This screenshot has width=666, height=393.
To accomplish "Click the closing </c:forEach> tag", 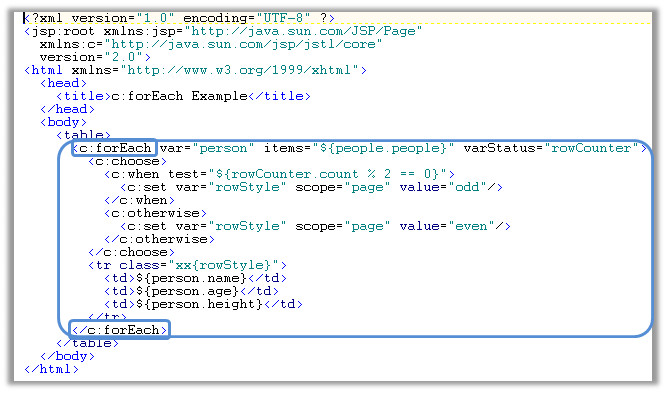I will pyautogui.click(x=119, y=330).
